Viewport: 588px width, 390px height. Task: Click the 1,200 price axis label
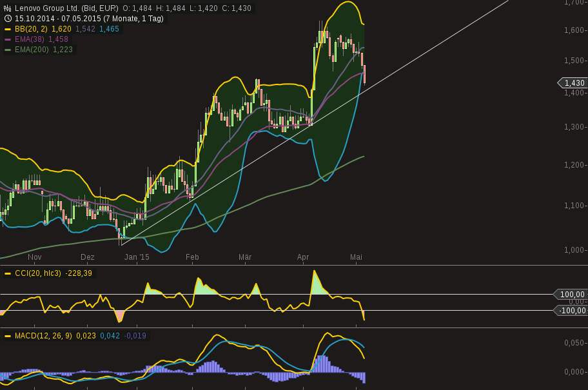click(x=574, y=165)
